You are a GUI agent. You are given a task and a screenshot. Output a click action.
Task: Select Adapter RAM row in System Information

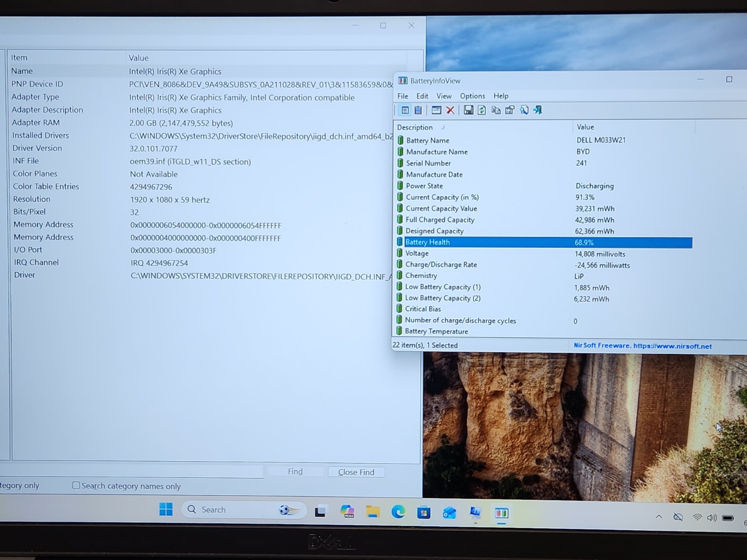202,123
